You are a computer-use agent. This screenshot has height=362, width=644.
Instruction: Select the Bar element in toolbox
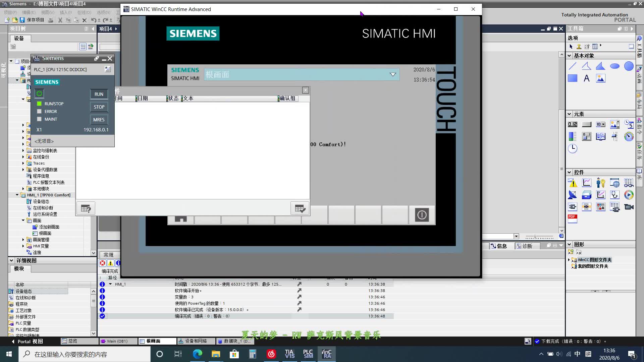(x=573, y=136)
